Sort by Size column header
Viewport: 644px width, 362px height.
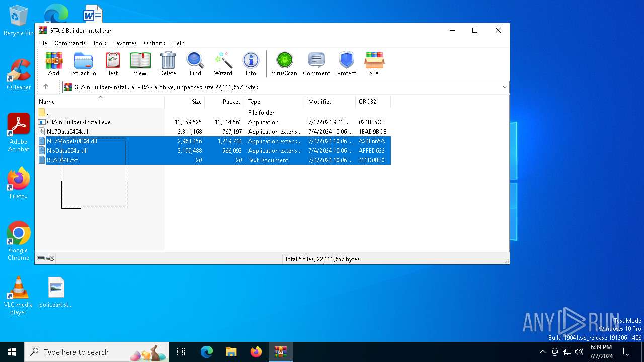[x=185, y=101]
